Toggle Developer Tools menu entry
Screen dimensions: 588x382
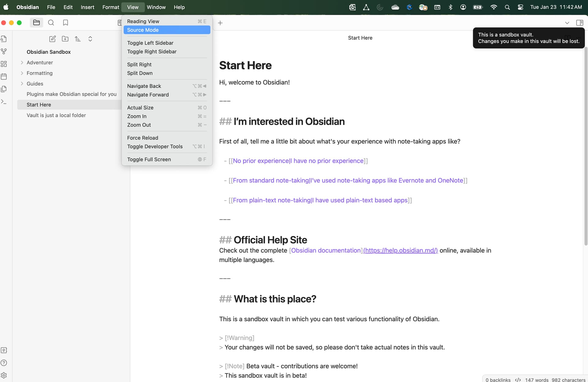167,146
